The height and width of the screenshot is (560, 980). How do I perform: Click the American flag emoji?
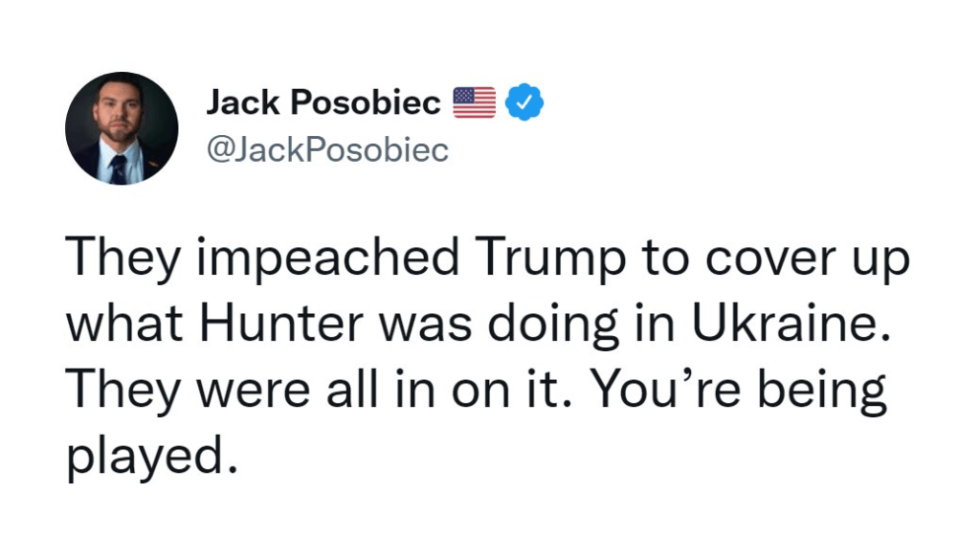coord(474,102)
